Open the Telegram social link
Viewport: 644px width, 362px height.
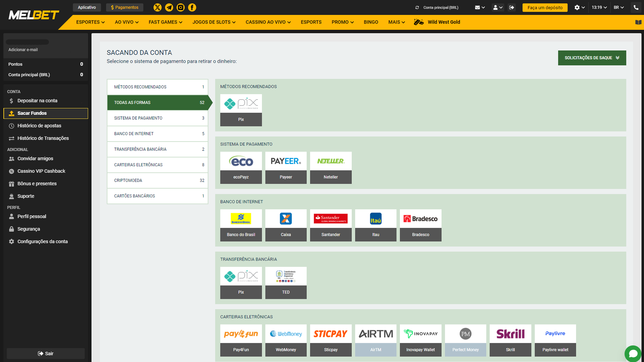tap(169, 7)
